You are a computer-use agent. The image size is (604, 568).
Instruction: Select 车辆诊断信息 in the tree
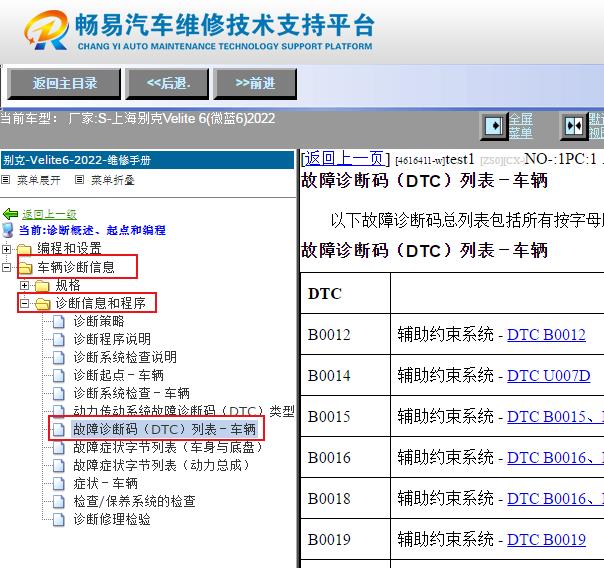click(x=76, y=267)
